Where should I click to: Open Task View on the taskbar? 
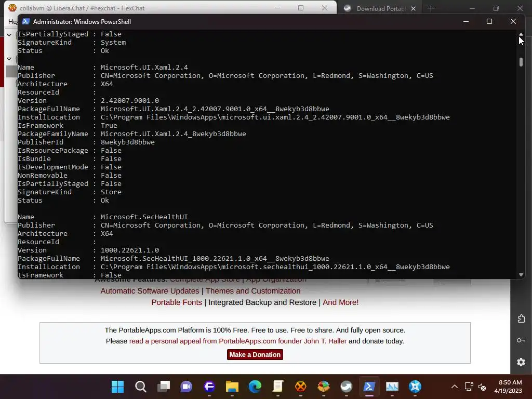coord(164,387)
